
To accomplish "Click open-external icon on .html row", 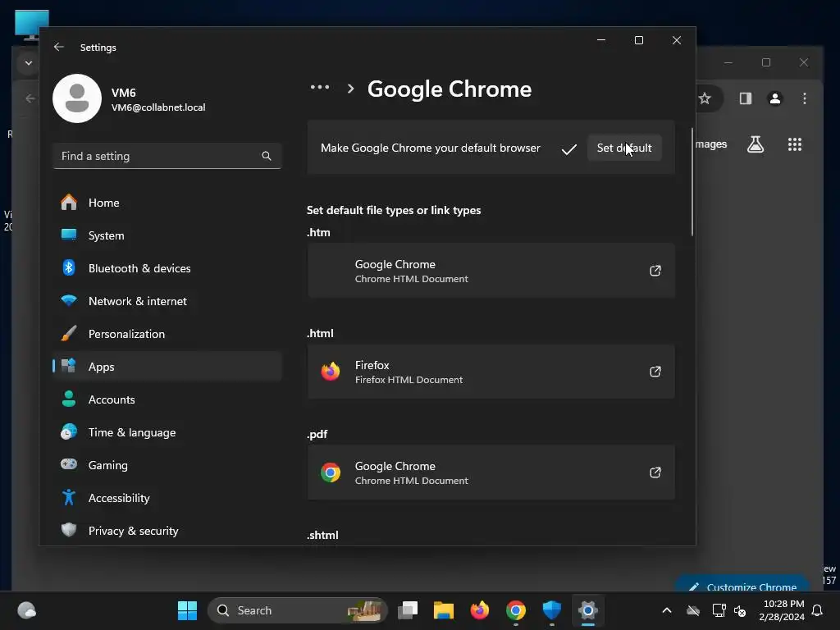I will click(x=655, y=372).
